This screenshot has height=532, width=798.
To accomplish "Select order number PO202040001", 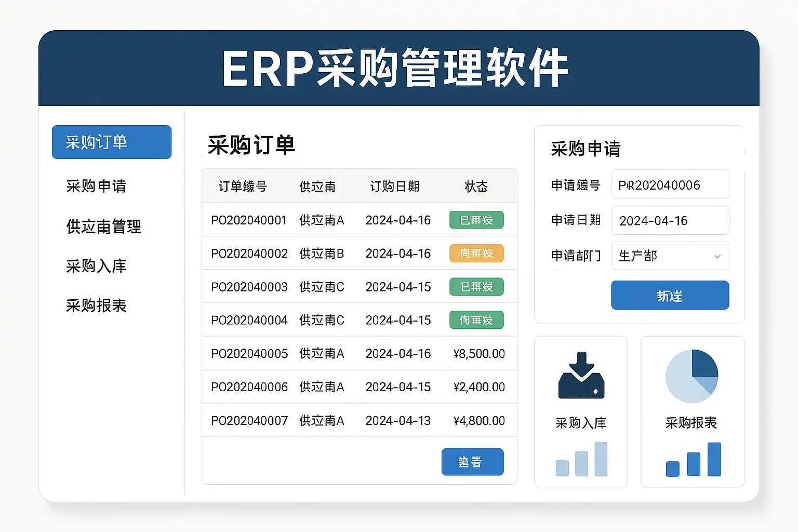I will click(x=249, y=220).
